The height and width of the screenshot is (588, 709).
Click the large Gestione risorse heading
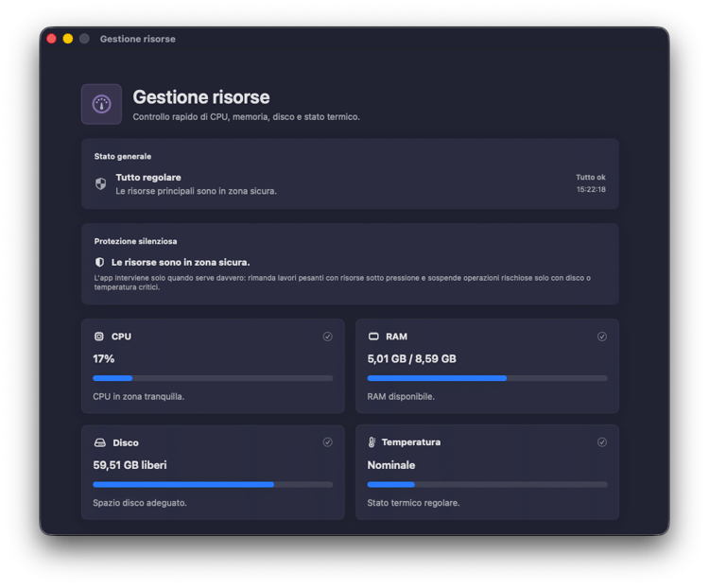tap(201, 97)
